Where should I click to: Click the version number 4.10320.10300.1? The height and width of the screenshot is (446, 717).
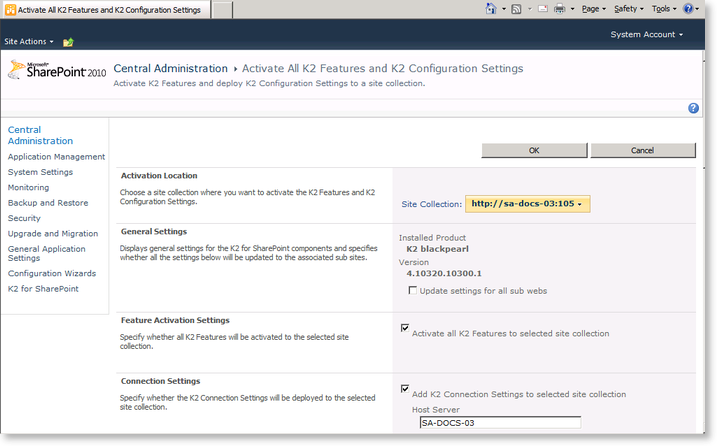coord(444,274)
